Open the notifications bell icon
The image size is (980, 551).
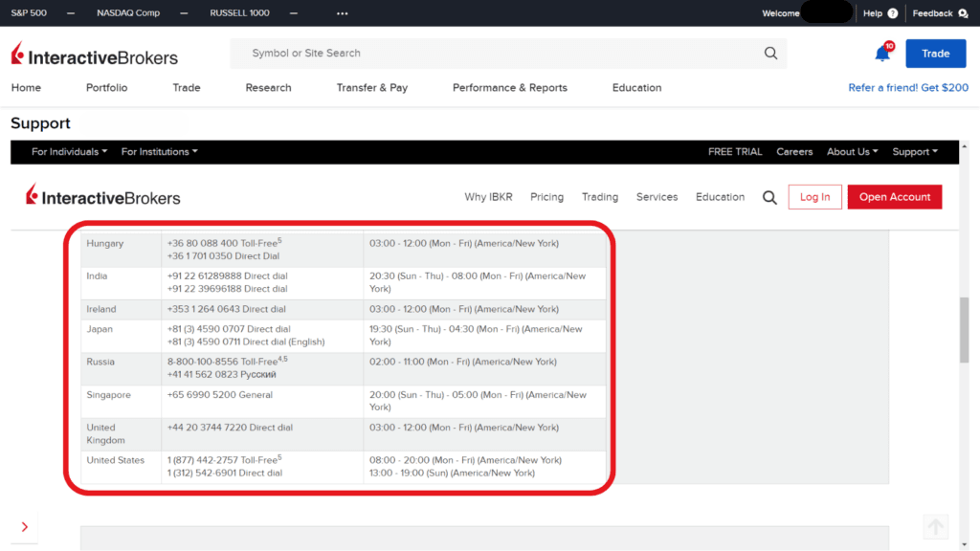[x=881, y=54]
